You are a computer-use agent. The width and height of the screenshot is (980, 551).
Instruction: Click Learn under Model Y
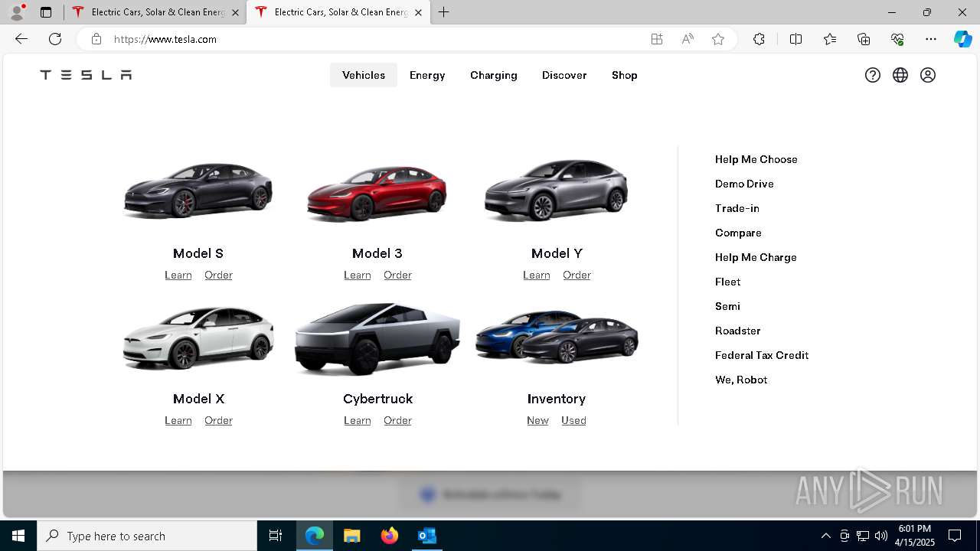tap(537, 275)
